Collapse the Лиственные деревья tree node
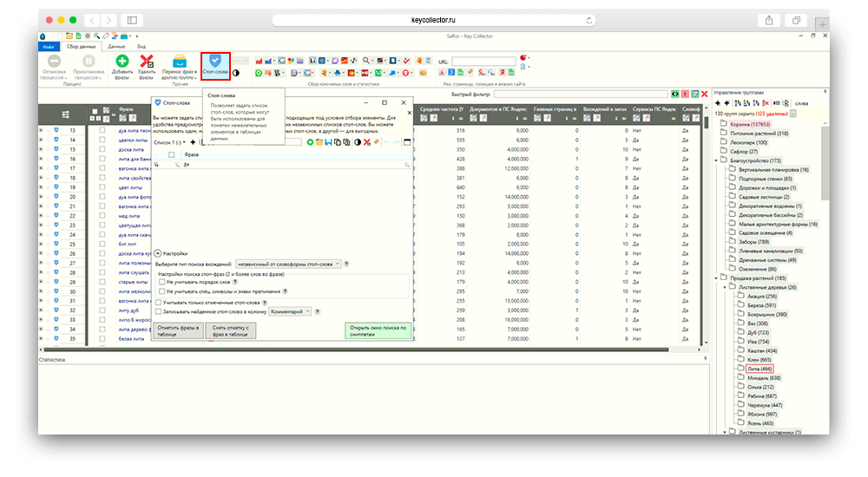 pos(725,287)
